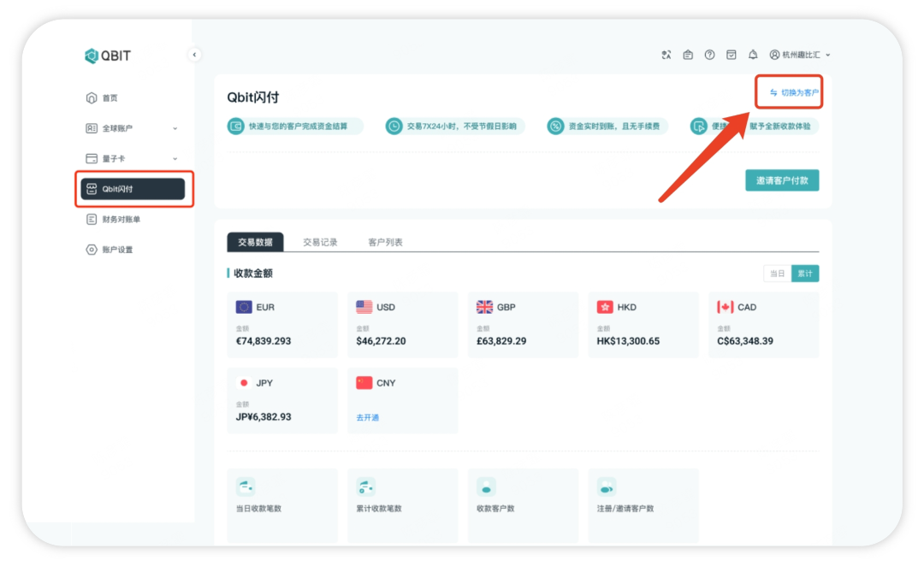Switch to the 交易数据 tab
The height and width of the screenshot is (566, 924).
[x=255, y=242]
